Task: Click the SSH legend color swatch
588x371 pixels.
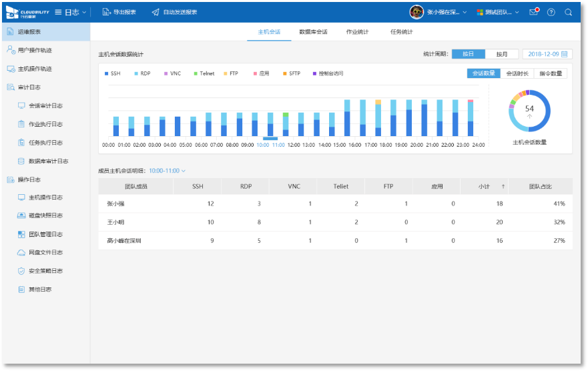Action: [106, 73]
